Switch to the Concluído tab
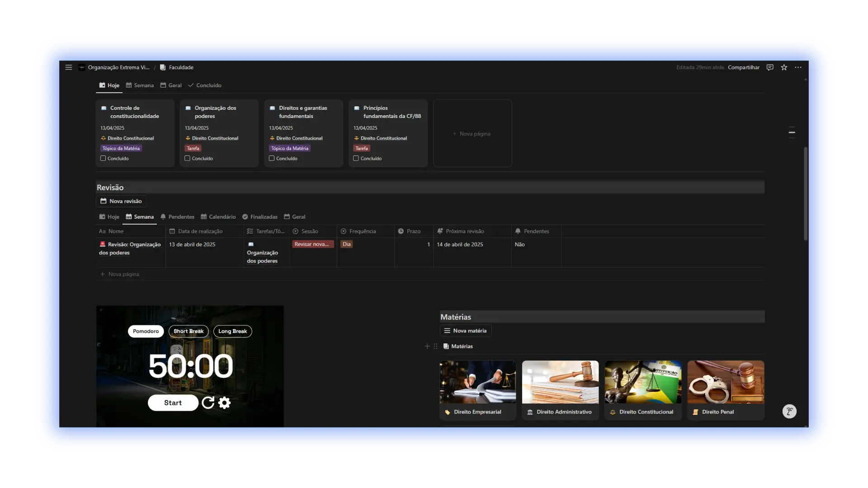This screenshot has height=488, width=868. pos(204,85)
